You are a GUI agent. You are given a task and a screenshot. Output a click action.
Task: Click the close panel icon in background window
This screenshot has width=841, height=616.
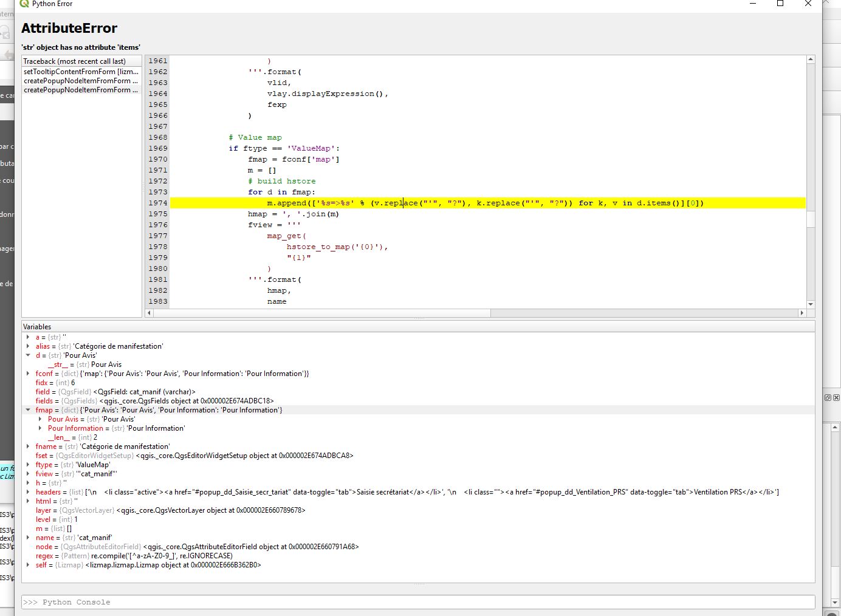pos(836,397)
